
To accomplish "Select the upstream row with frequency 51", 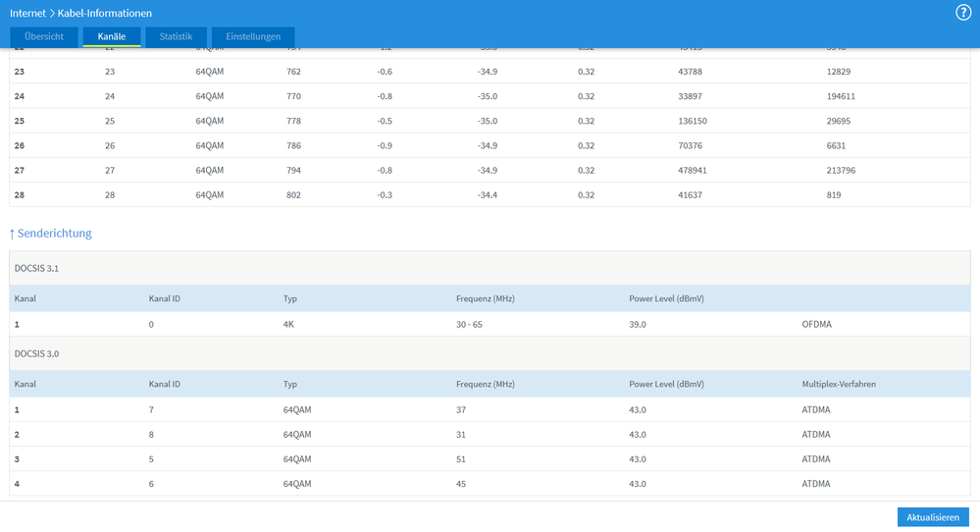I will click(x=461, y=459).
